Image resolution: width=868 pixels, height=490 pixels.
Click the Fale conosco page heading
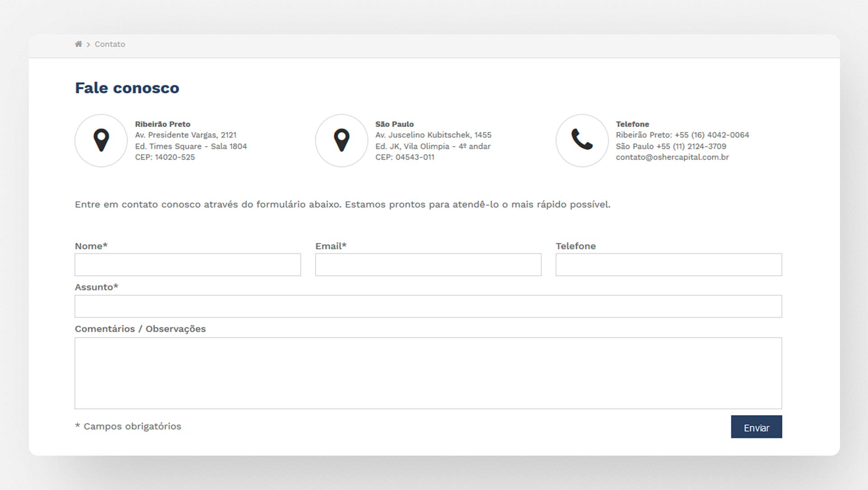127,88
